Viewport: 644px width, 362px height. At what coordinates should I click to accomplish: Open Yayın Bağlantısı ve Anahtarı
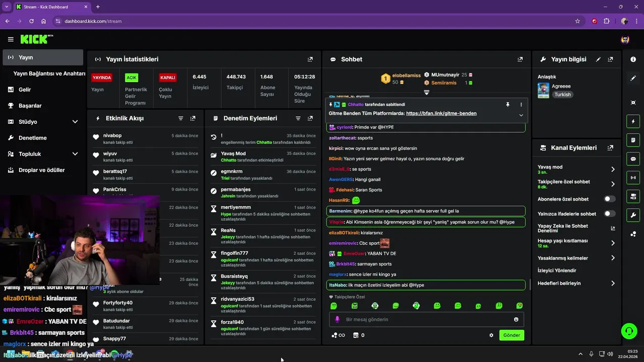49,73
